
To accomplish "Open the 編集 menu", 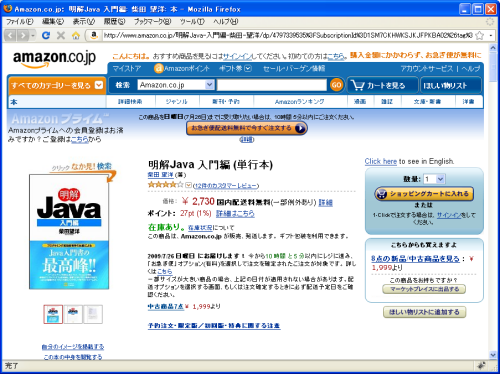I will coord(53,22).
